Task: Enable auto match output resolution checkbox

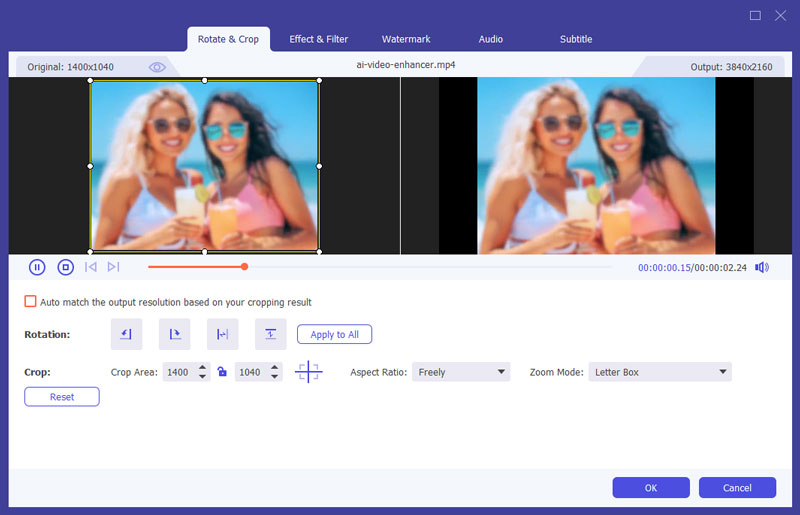Action: pyautogui.click(x=30, y=302)
